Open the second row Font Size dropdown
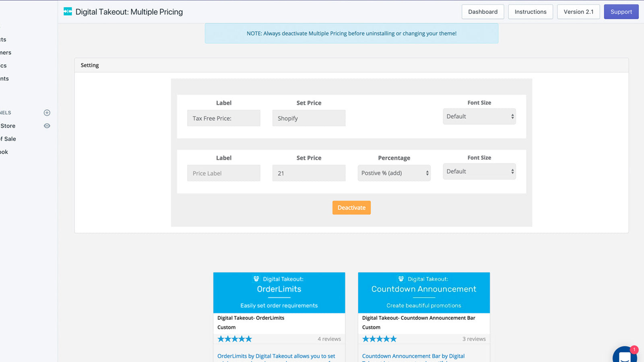 [x=479, y=172]
